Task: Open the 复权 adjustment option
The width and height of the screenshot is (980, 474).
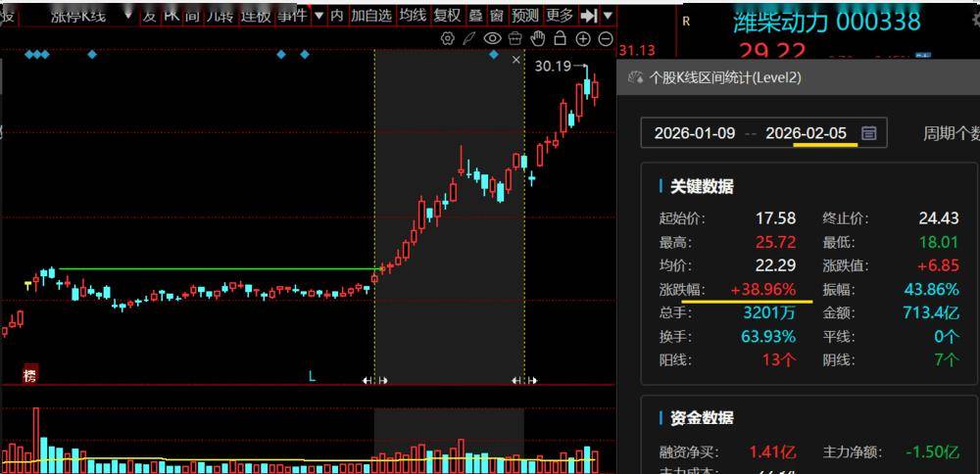Action: pyautogui.click(x=447, y=15)
